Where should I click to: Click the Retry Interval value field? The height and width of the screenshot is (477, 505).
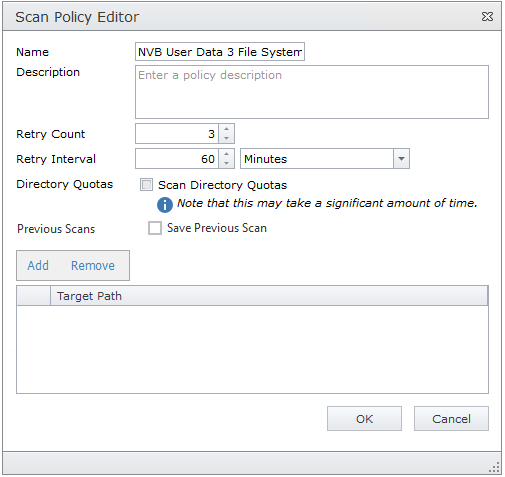tap(177, 159)
